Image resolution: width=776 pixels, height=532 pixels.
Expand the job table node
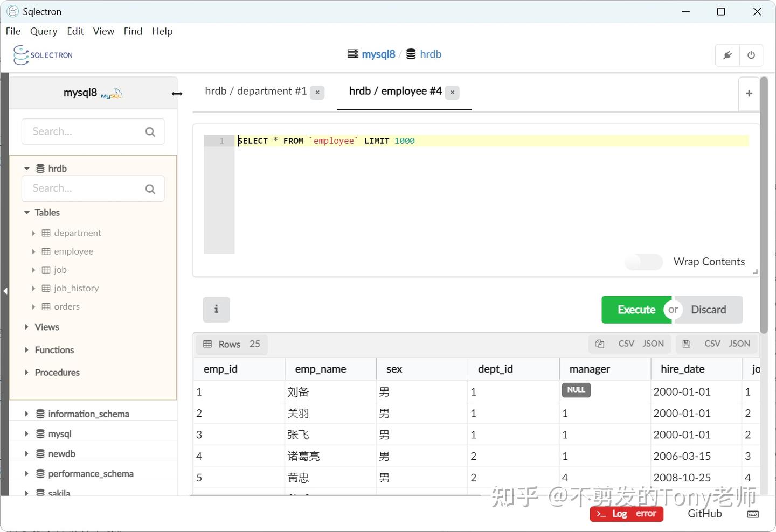[33, 270]
